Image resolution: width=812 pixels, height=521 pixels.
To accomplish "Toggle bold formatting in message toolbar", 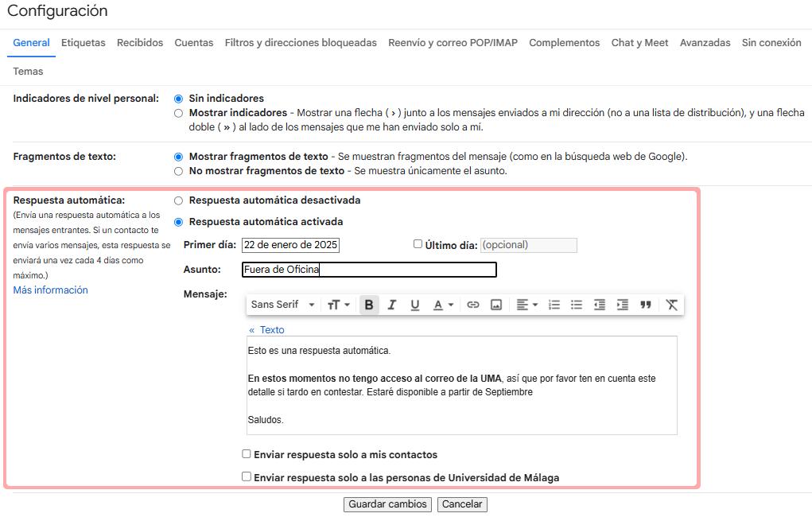I will tap(369, 305).
